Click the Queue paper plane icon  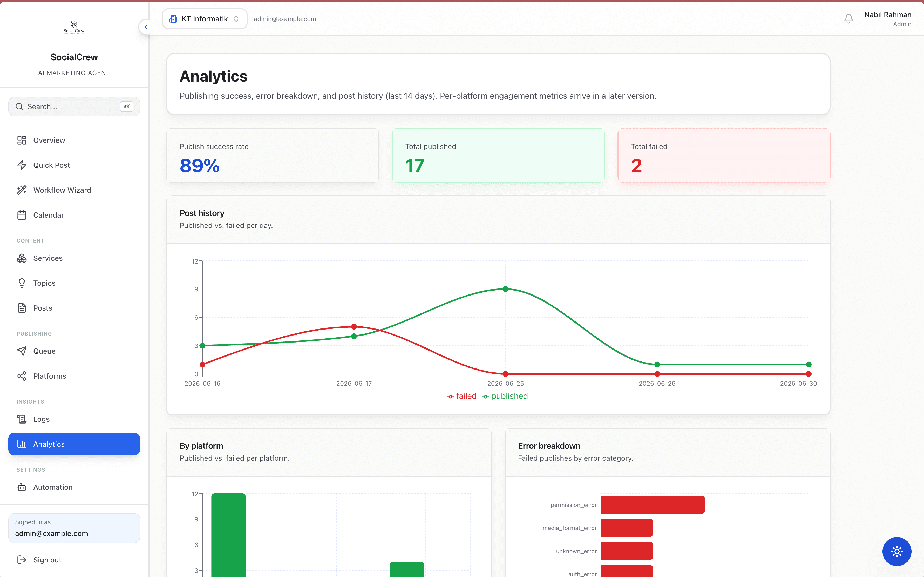tap(22, 351)
